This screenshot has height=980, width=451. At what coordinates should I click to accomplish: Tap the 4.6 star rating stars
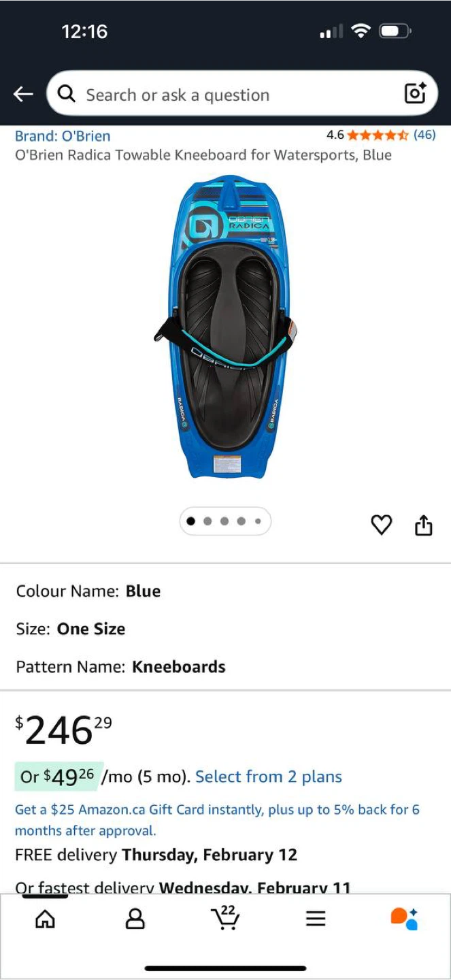pyautogui.click(x=378, y=135)
